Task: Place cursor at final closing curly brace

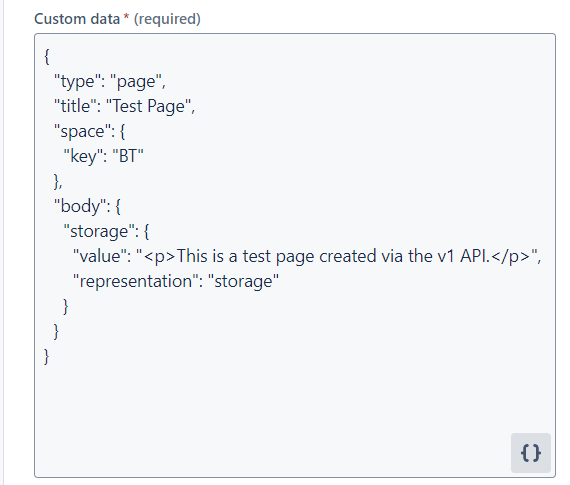Action: click(x=47, y=356)
